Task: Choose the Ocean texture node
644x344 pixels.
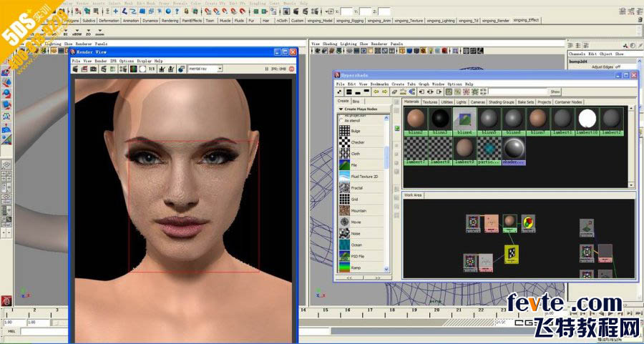Action: (344, 245)
